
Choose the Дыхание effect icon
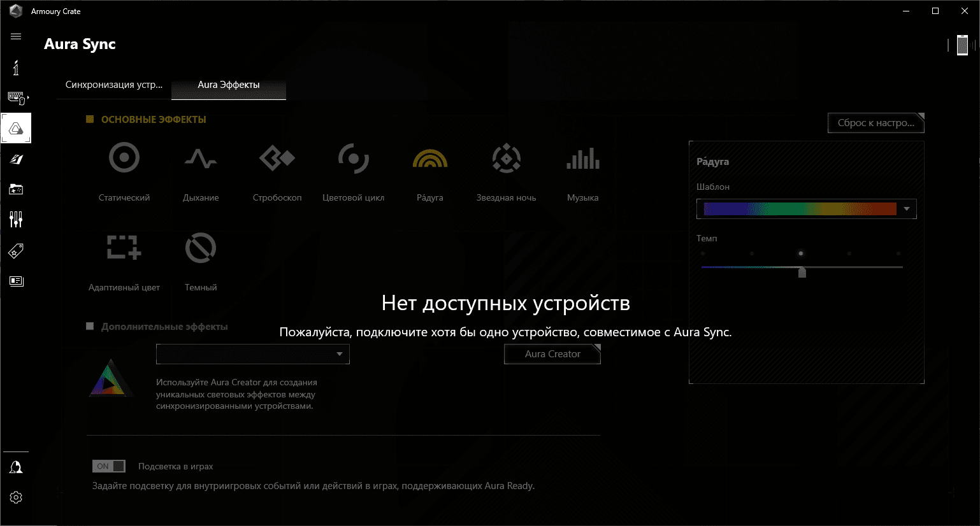[x=201, y=158]
